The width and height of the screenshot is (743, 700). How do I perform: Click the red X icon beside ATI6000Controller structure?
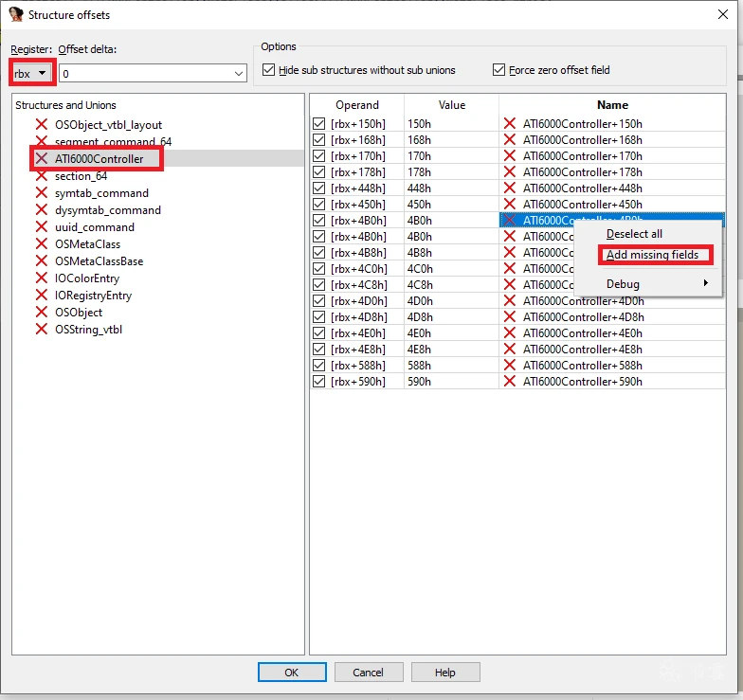point(42,159)
